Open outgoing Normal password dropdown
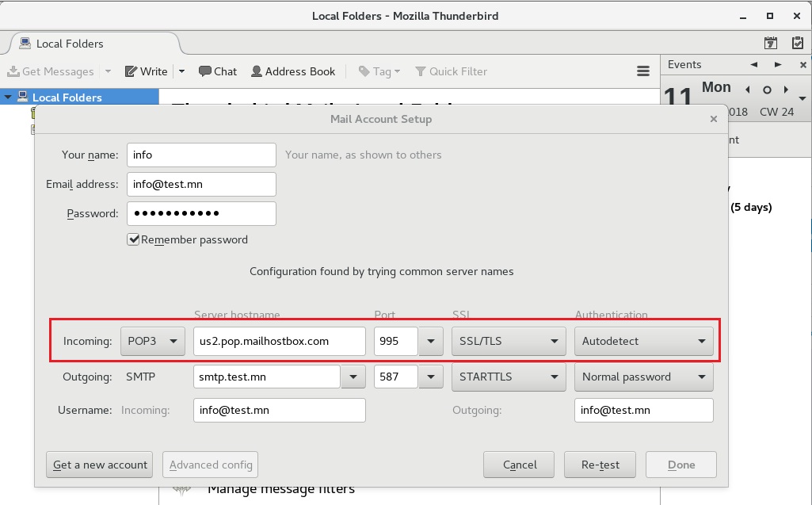 click(x=644, y=377)
